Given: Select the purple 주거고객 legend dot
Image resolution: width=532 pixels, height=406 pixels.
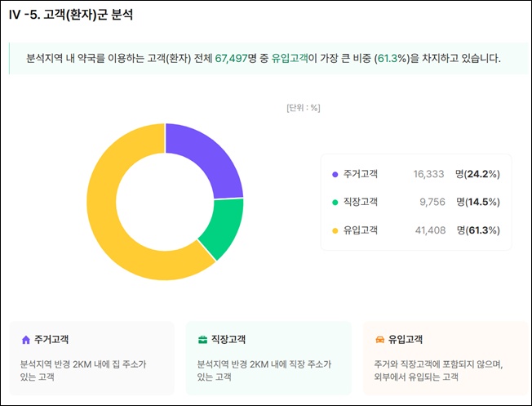Looking at the screenshot, I should coord(335,174).
